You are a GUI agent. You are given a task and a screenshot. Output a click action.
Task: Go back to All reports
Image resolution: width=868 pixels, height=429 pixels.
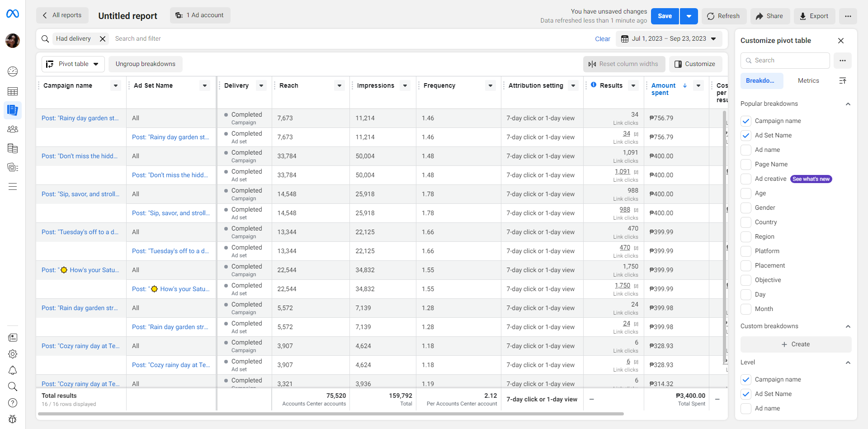click(x=62, y=15)
